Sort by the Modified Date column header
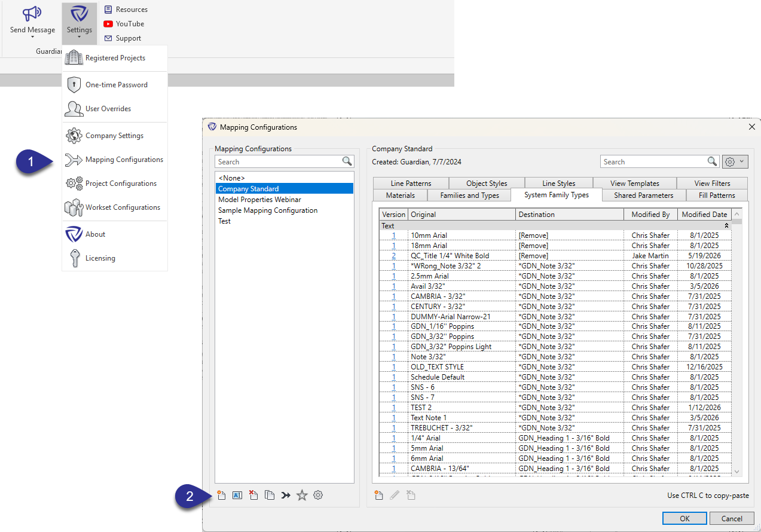761x532 pixels. click(704, 214)
